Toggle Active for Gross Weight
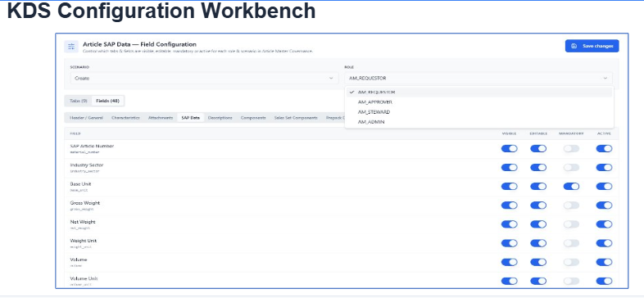The image size is (644, 298). click(604, 205)
